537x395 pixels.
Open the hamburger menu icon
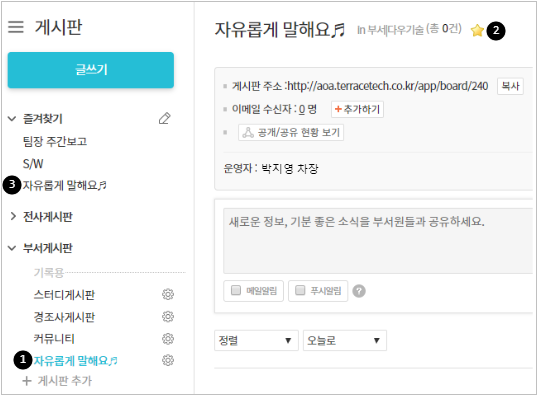point(16,27)
